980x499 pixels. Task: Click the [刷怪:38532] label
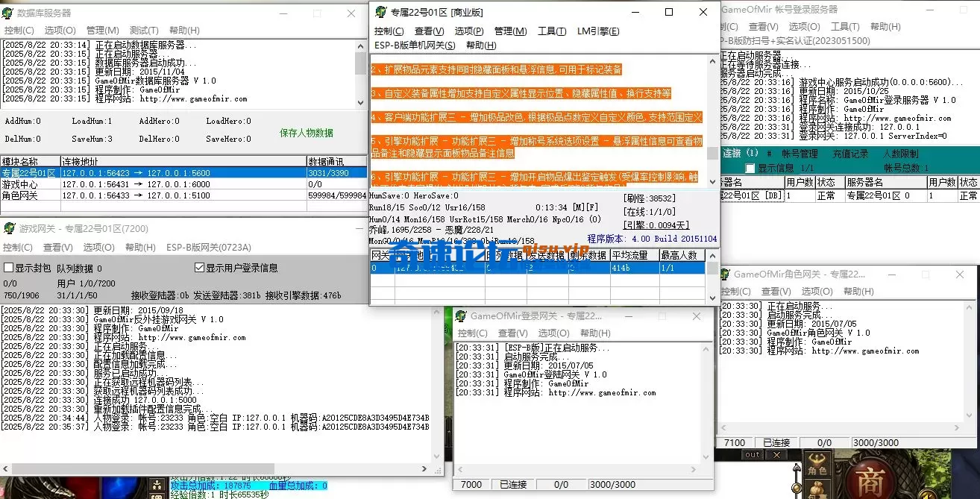[x=650, y=198]
